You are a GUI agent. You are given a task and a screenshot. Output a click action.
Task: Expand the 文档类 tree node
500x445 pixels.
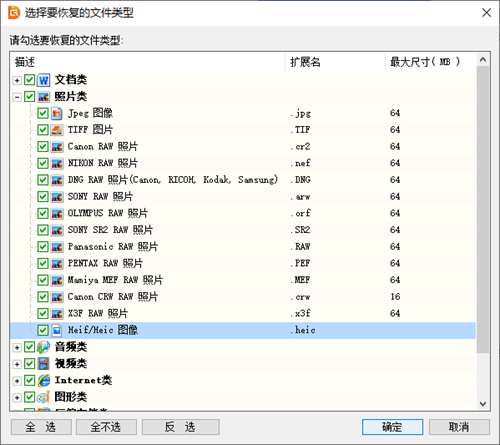click(17, 80)
